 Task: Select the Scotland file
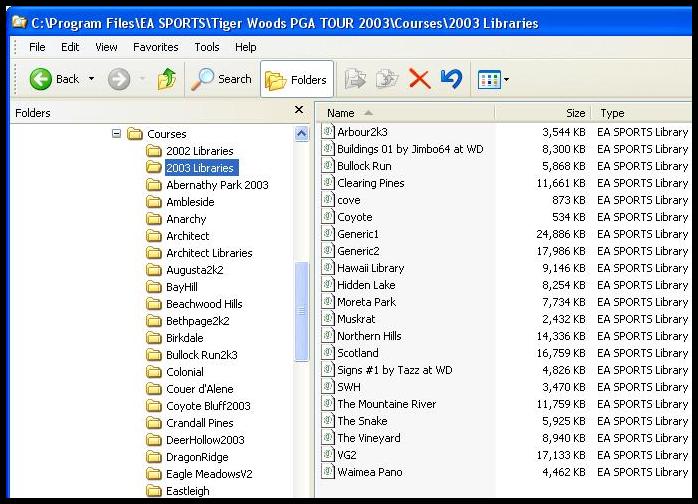357,353
